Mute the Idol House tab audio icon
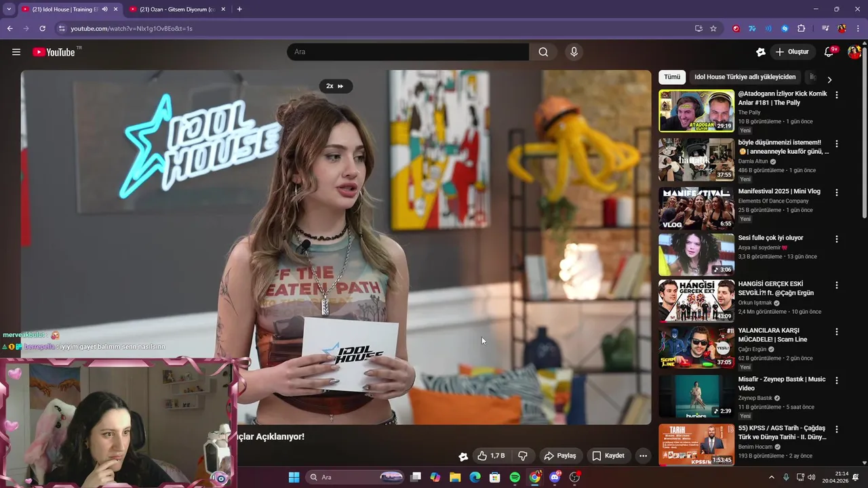Image resolution: width=868 pixels, height=488 pixels. [x=104, y=9]
